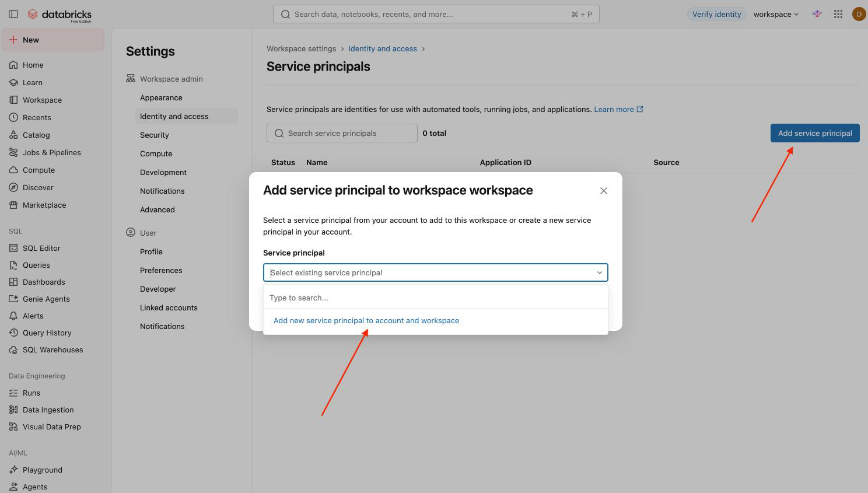
Task: Click the Playground sidebar icon
Action: (x=13, y=470)
